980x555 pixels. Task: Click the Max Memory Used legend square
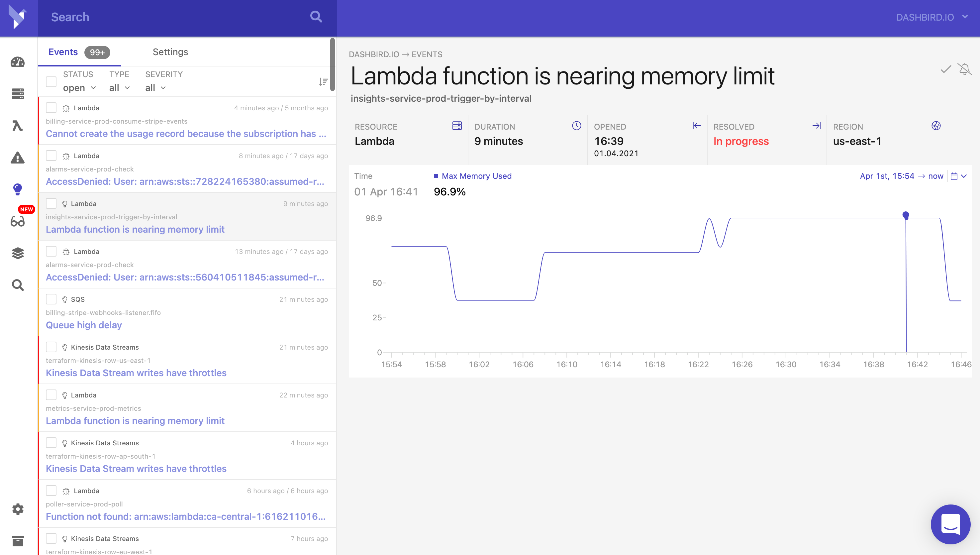click(x=436, y=176)
